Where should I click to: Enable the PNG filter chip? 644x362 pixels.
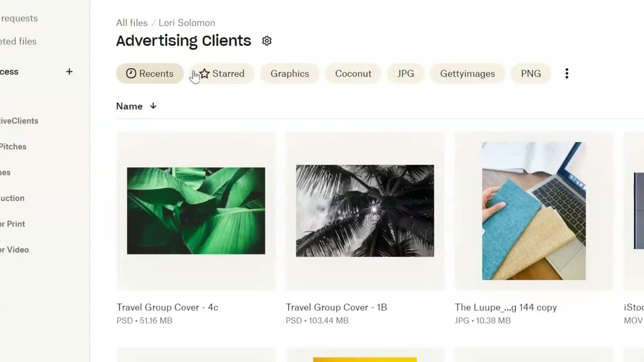pos(531,73)
